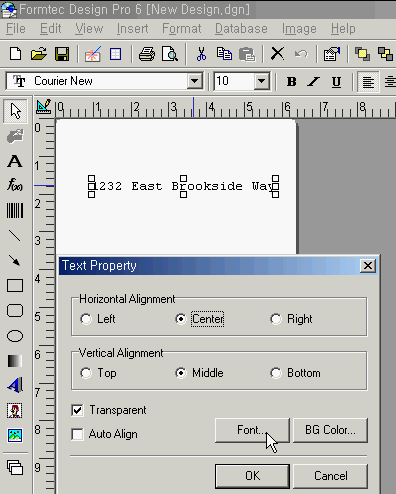The image size is (396, 494).
Task: Click the greyed-out Paste icon
Action: click(247, 54)
